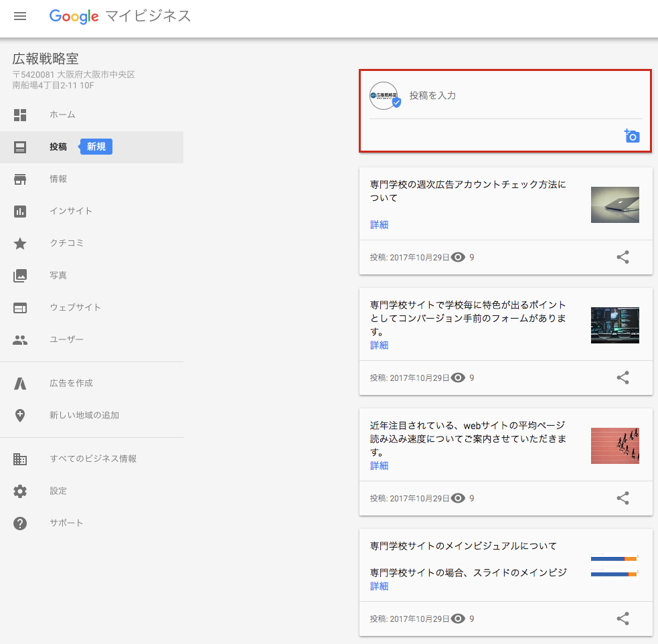Screen dimensions: 658x644
Task: Click the インサイト bar chart icon
Action: point(20,212)
